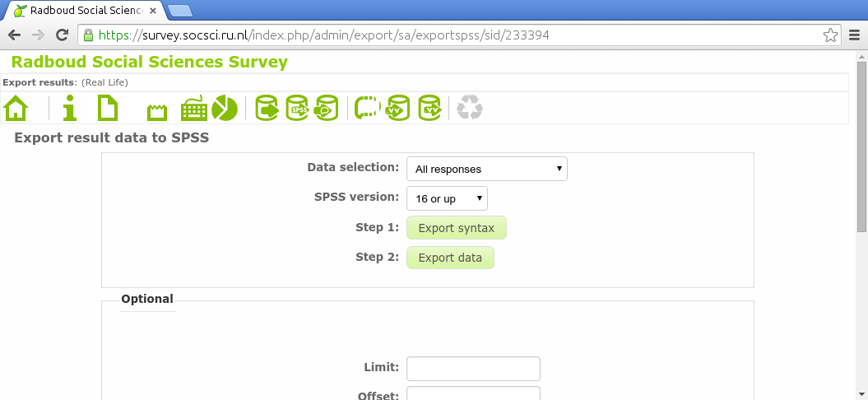Click the speech bubble import responses icon
Image resolution: width=868 pixels, height=400 pixels.
(x=367, y=108)
